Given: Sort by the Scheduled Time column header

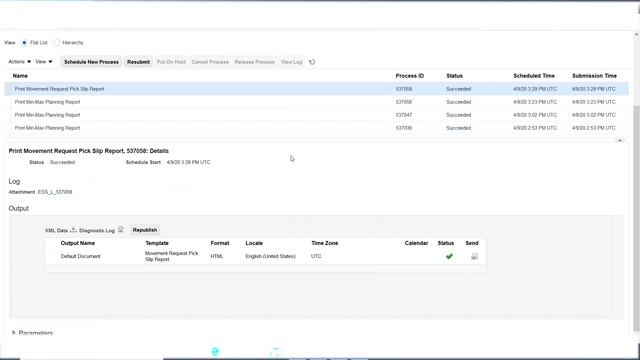Looking at the screenshot, I should pyautogui.click(x=534, y=76).
